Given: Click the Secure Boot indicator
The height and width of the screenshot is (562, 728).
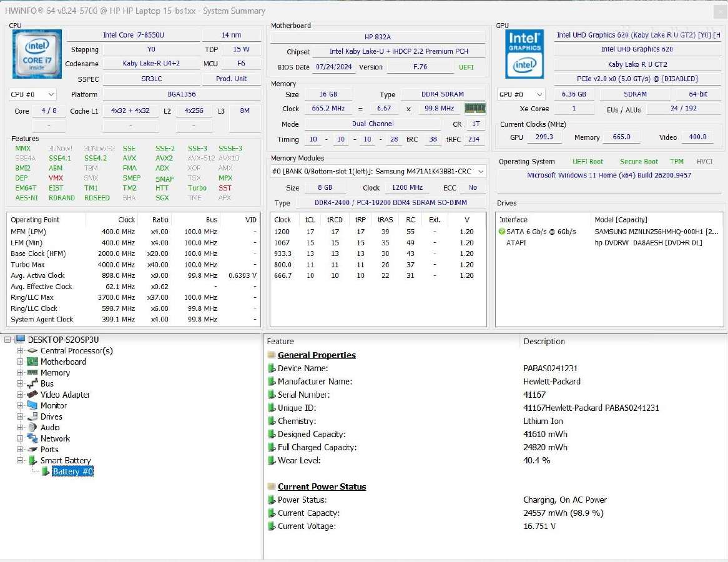Looking at the screenshot, I should [639, 162].
